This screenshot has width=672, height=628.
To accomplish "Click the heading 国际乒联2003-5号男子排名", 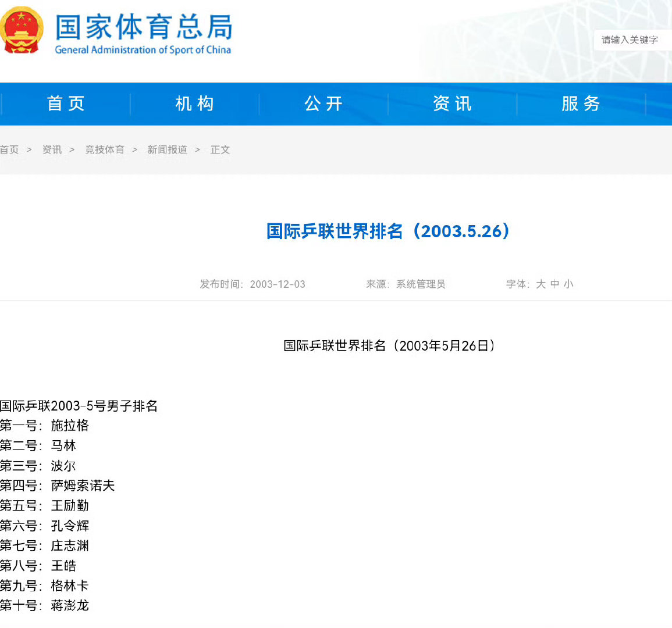I will [x=79, y=406].
